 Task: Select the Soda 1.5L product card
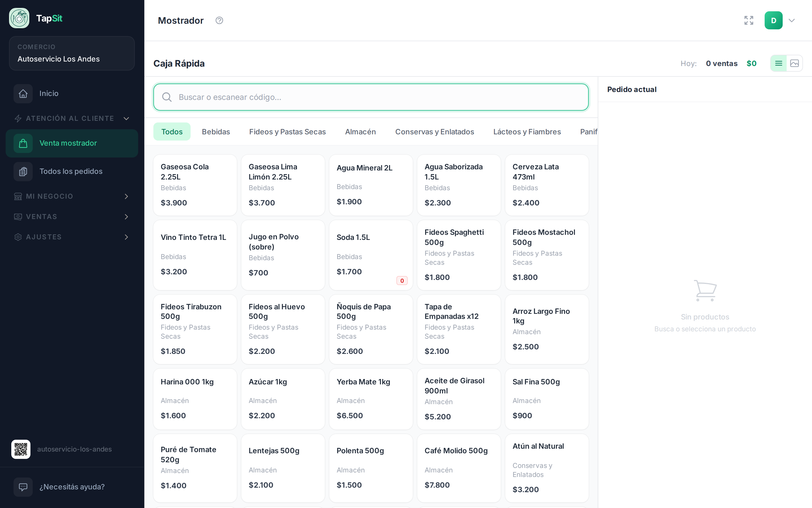pyautogui.click(x=371, y=255)
